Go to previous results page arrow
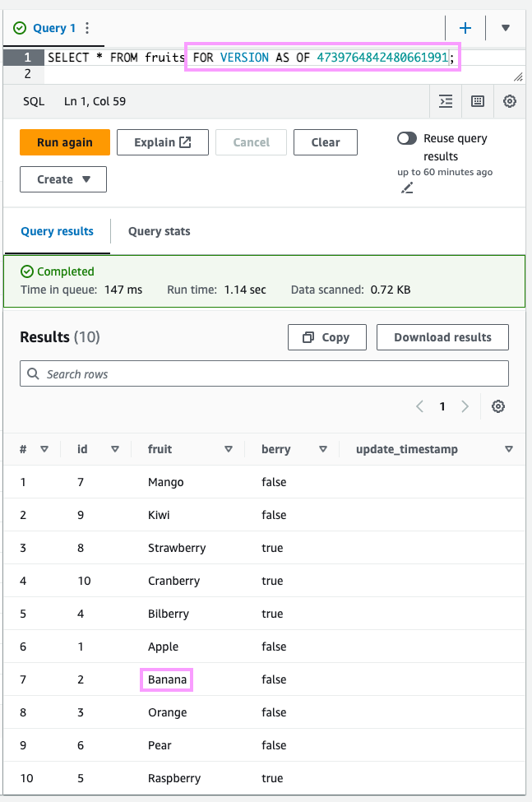 (420, 406)
